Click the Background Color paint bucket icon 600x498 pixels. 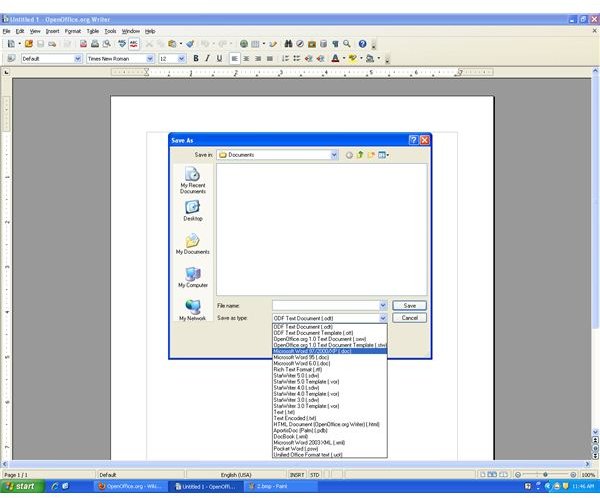click(x=370, y=59)
